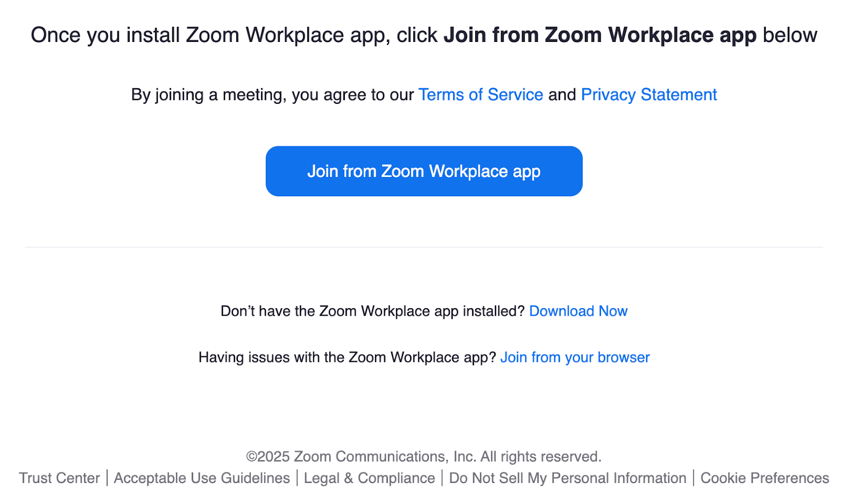Select Join from your browser link
The height and width of the screenshot is (504, 861).
(x=575, y=357)
